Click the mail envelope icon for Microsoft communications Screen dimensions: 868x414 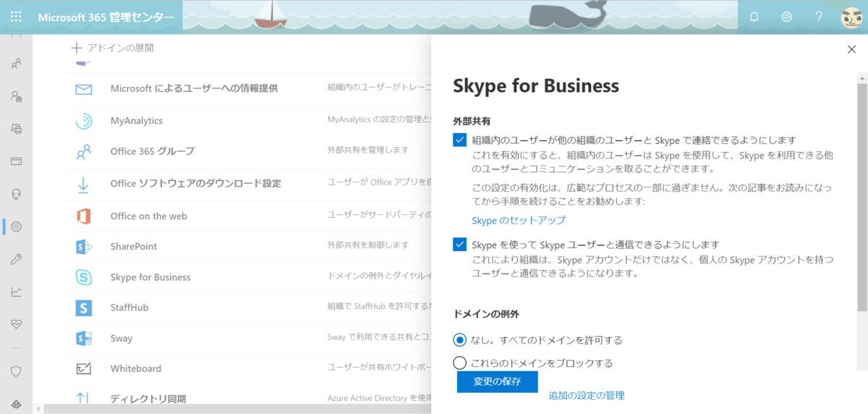(x=84, y=90)
